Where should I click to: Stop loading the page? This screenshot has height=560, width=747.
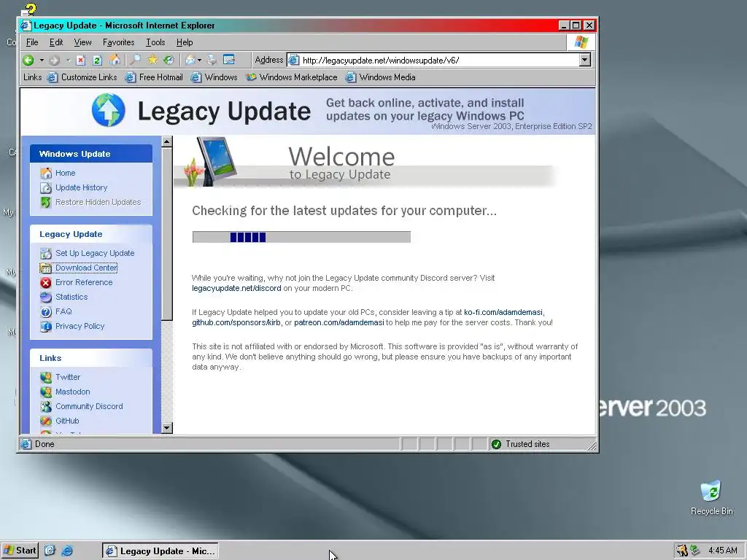point(81,60)
